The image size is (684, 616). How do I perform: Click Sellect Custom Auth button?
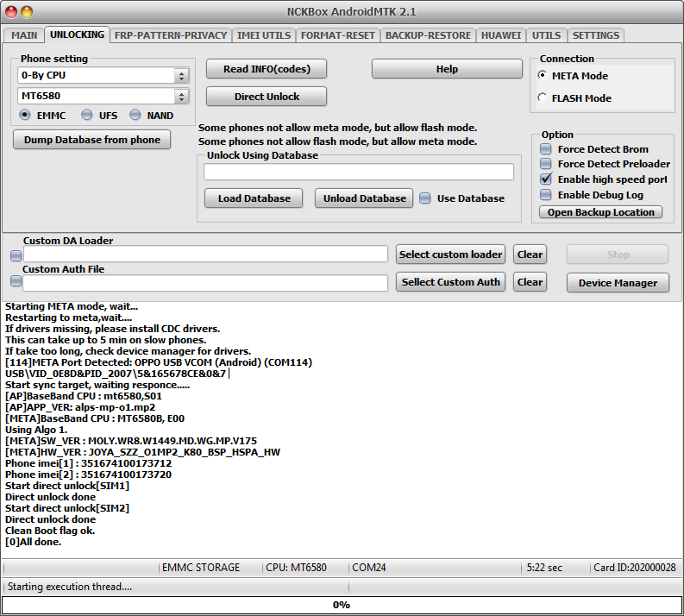click(450, 282)
